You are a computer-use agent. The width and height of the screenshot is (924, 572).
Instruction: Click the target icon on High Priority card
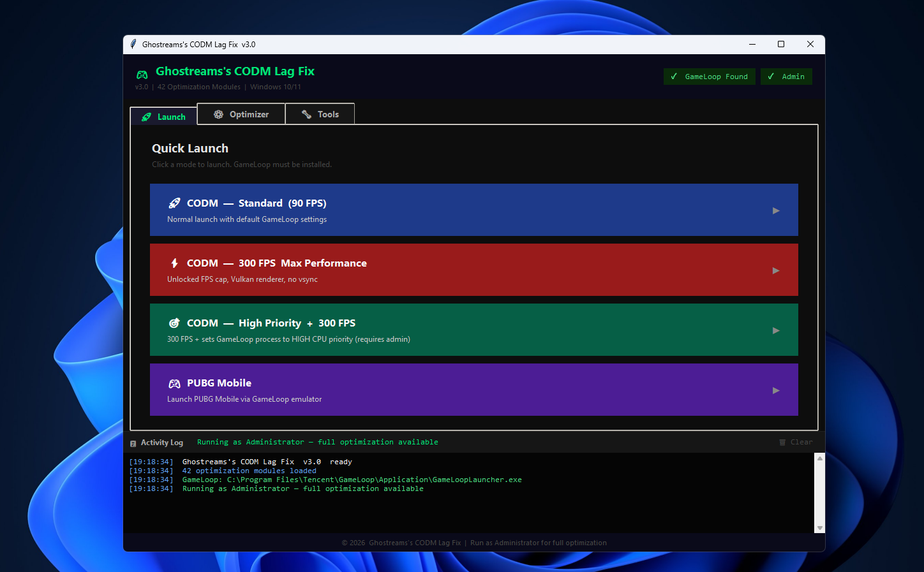174,323
